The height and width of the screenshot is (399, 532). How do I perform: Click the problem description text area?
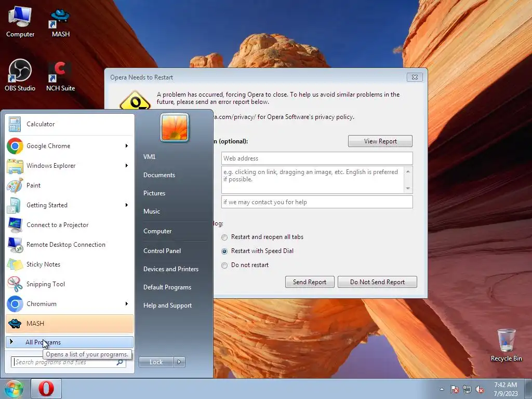click(x=312, y=180)
